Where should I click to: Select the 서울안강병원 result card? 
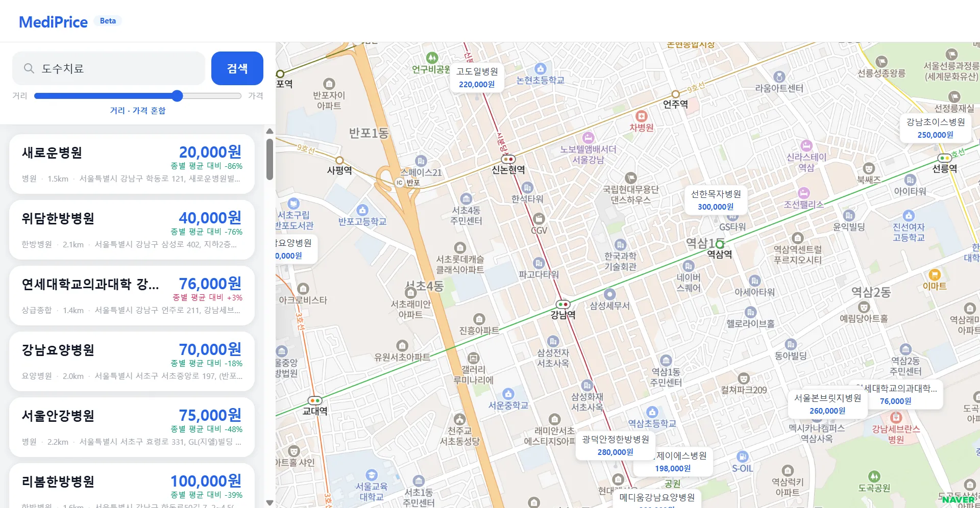(x=132, y=427)
